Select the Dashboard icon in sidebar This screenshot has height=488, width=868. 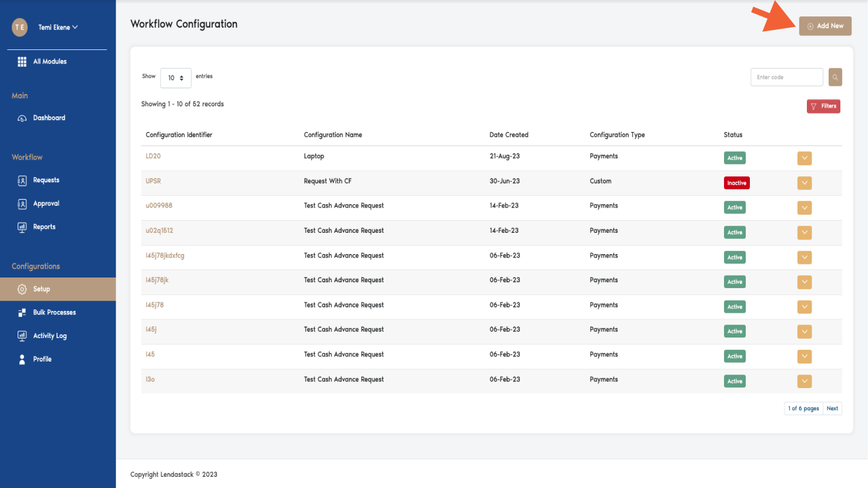[x=22, y=118]
